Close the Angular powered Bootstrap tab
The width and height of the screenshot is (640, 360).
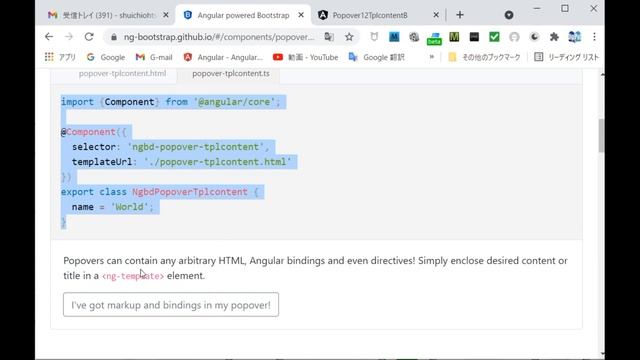(301, 15)
